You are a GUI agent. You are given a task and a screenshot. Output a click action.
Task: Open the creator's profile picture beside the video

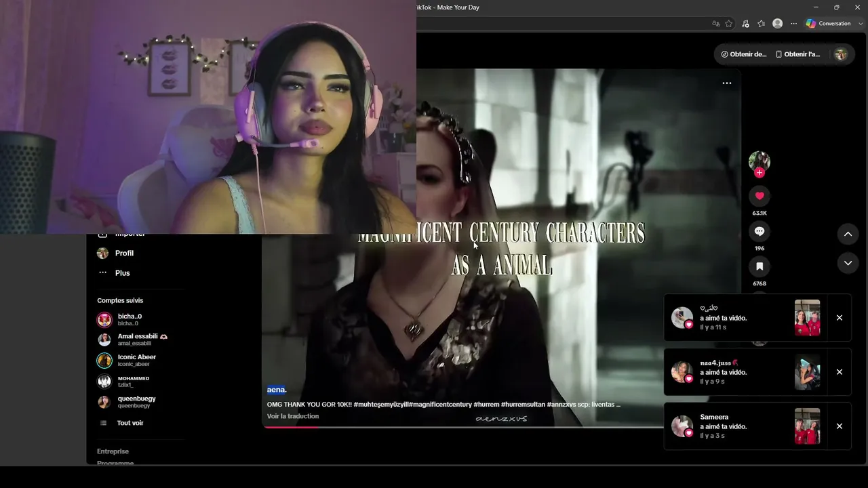[x=759, y=161]
